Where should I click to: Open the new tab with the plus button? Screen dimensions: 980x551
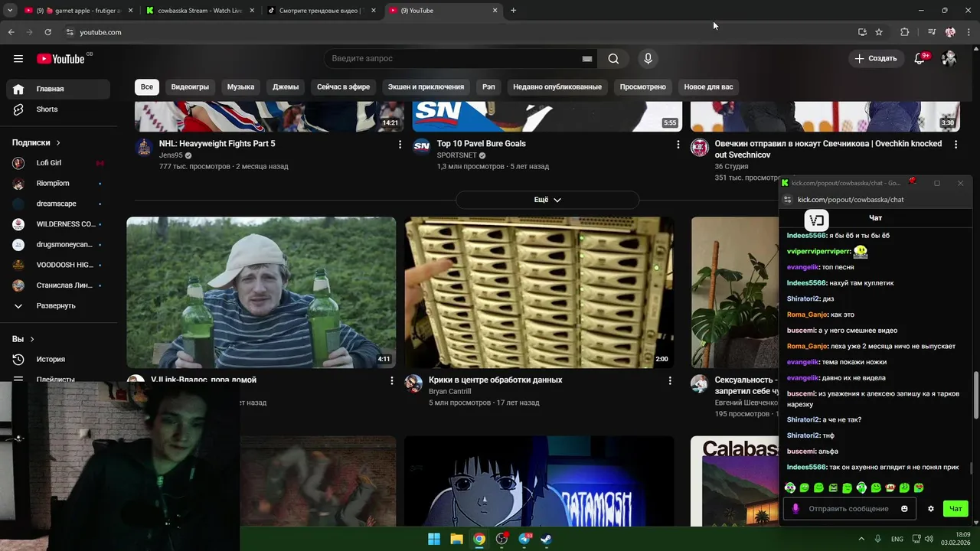513,10
